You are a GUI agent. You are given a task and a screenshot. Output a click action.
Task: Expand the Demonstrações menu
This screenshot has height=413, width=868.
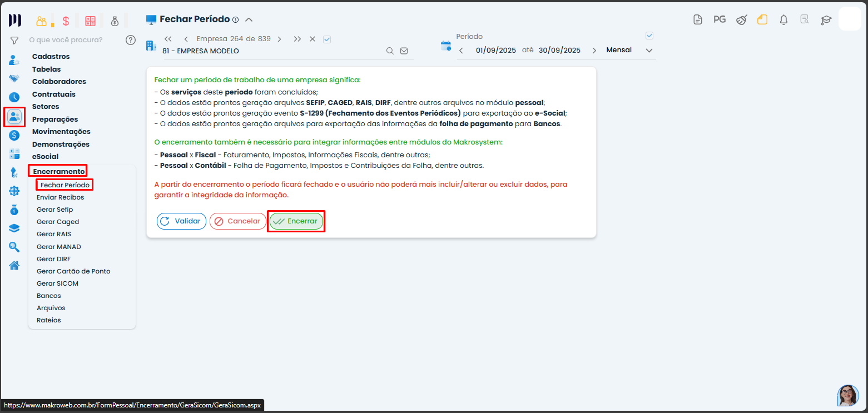[61, 145]
